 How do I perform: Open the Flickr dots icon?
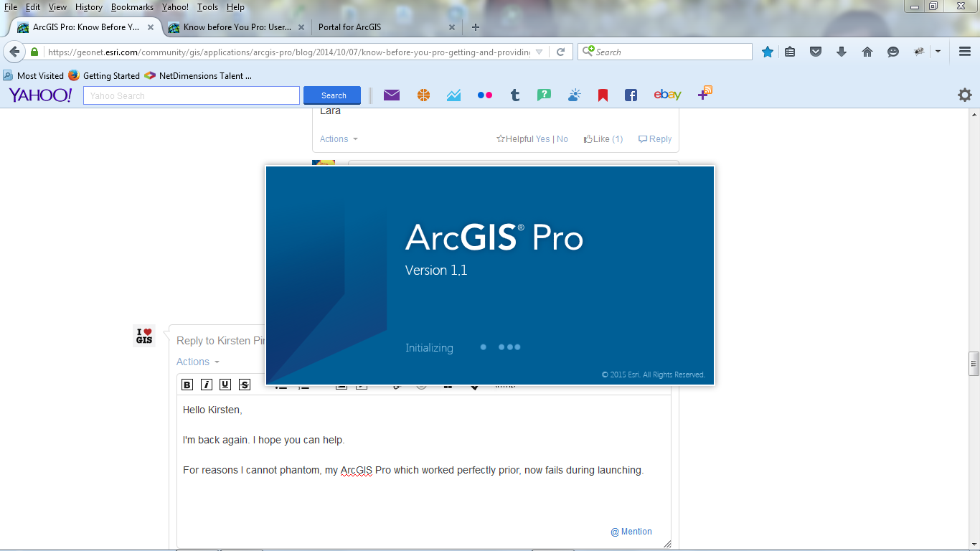pos(485,95)
